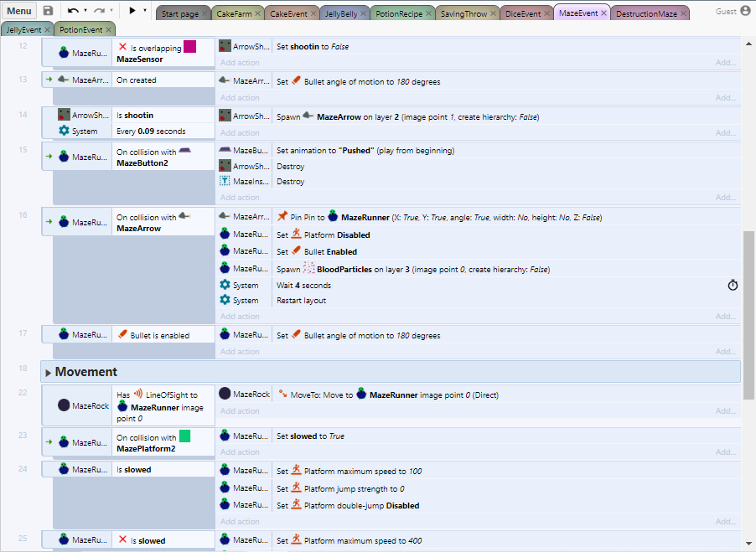Click the magenta MazeSensor square

pos(190,47)
